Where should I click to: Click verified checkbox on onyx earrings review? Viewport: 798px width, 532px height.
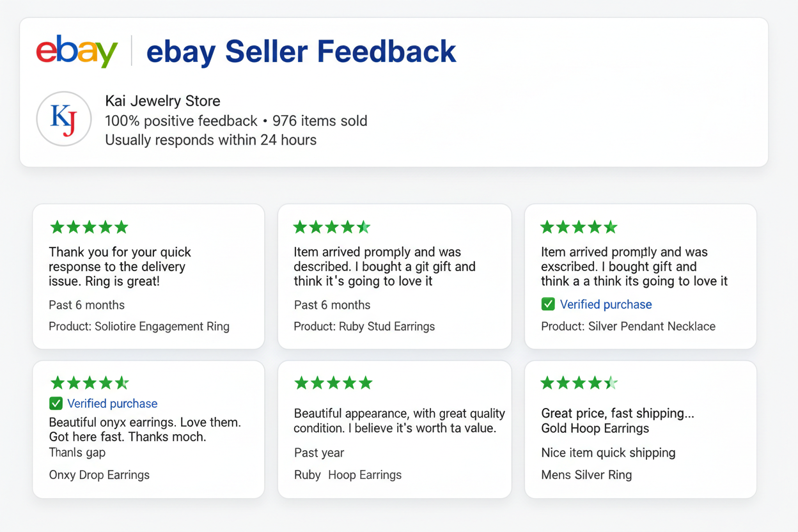point(56,403)
